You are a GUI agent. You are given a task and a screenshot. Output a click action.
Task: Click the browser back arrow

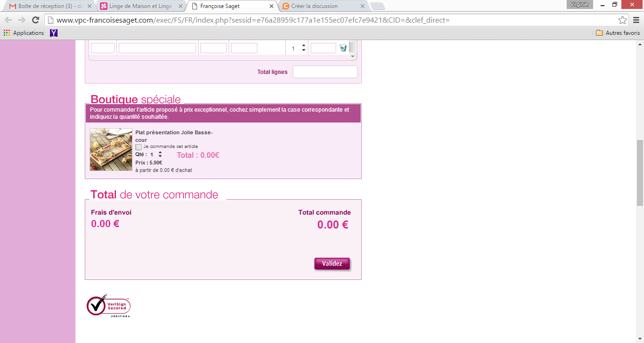point(8,20)
